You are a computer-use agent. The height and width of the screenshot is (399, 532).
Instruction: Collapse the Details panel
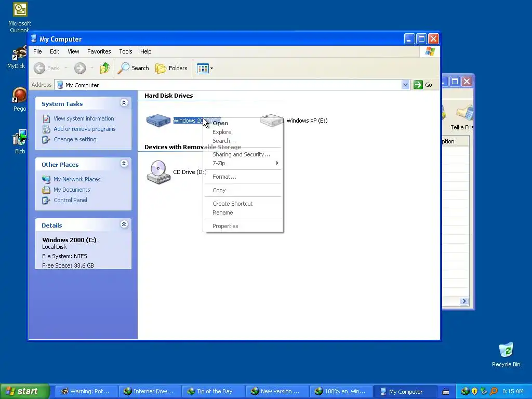point(124,224)
